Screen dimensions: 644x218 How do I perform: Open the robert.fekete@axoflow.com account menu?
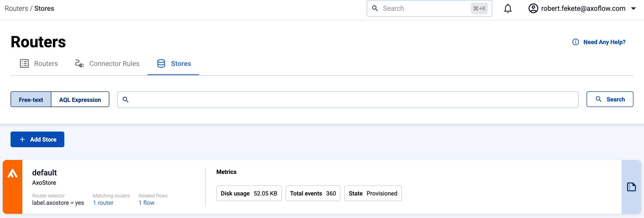583,9
